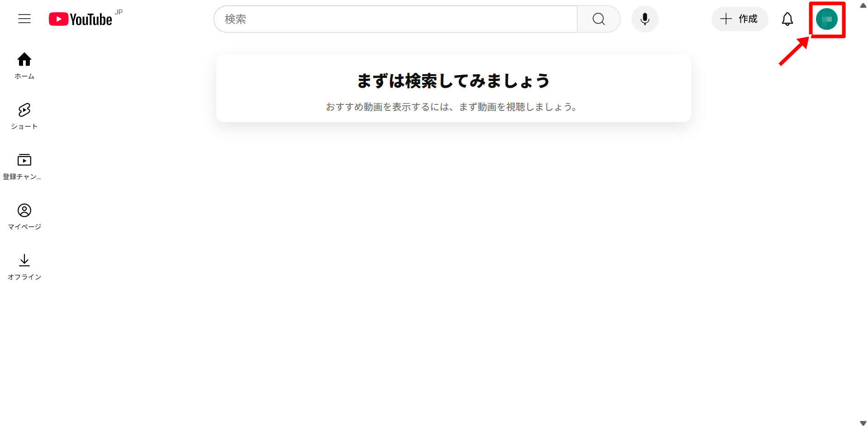The width and height of the screenshot is (868, 427).
Task: Open ショート in the sidebar
Action: (x=24, y=116)
